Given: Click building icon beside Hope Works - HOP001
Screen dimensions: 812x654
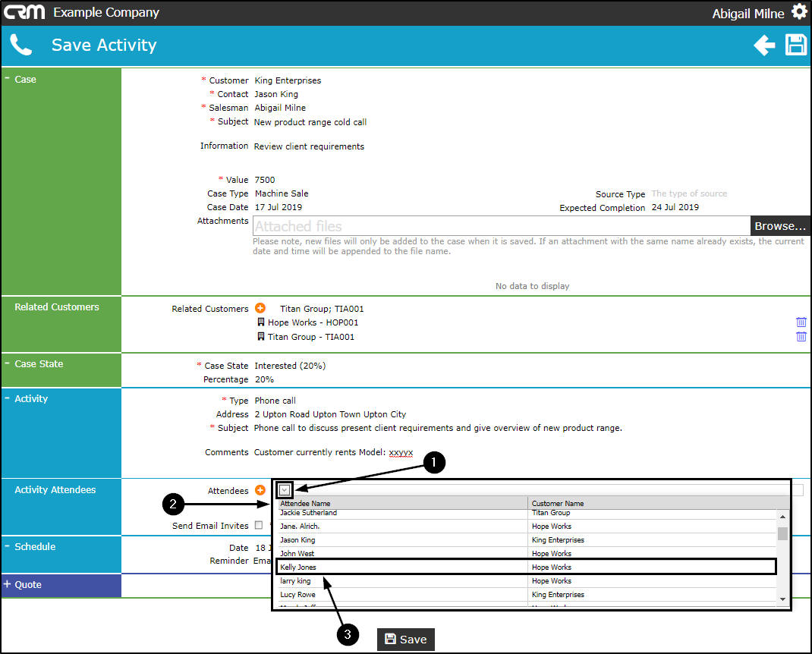Looking at the screenshot, I should click(x=261, y=322).
